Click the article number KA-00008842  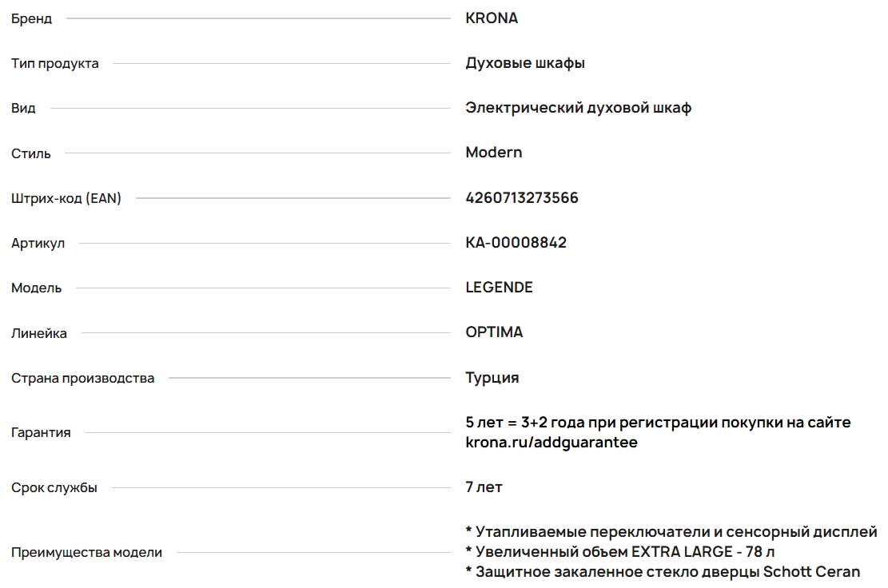pyautogui.click(x=516, y=243)
